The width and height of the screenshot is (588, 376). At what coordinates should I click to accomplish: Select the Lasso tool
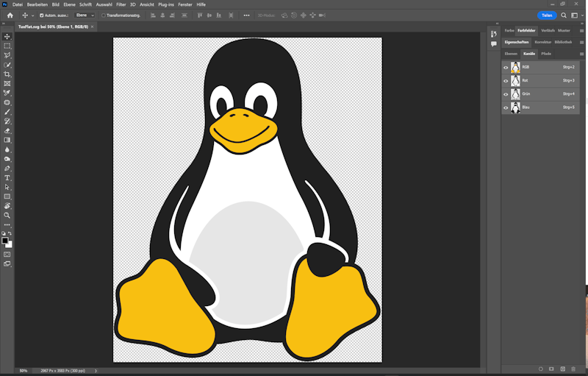click(x=7, y=55)
